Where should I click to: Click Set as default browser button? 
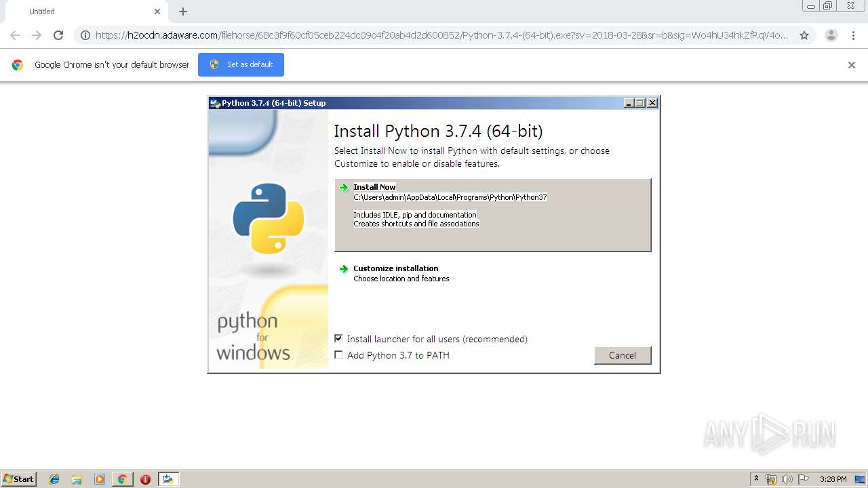pyautogui.click(x=241, y=64)
